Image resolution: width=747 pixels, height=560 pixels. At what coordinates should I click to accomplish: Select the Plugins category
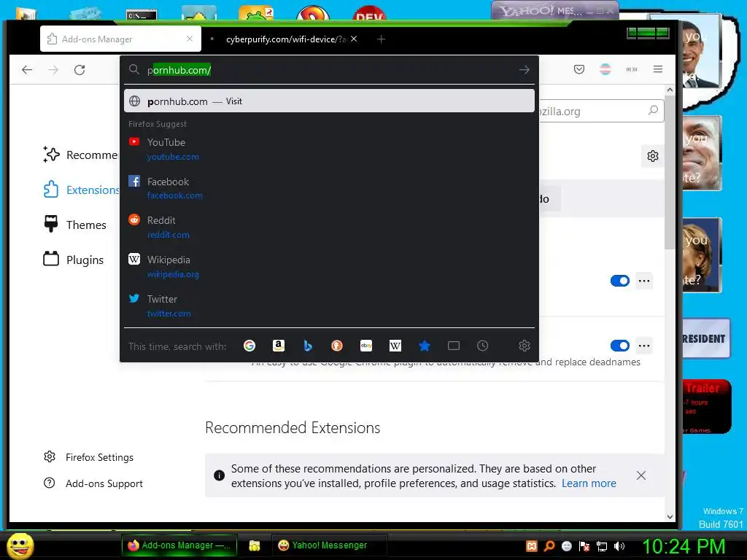(74, 260)
